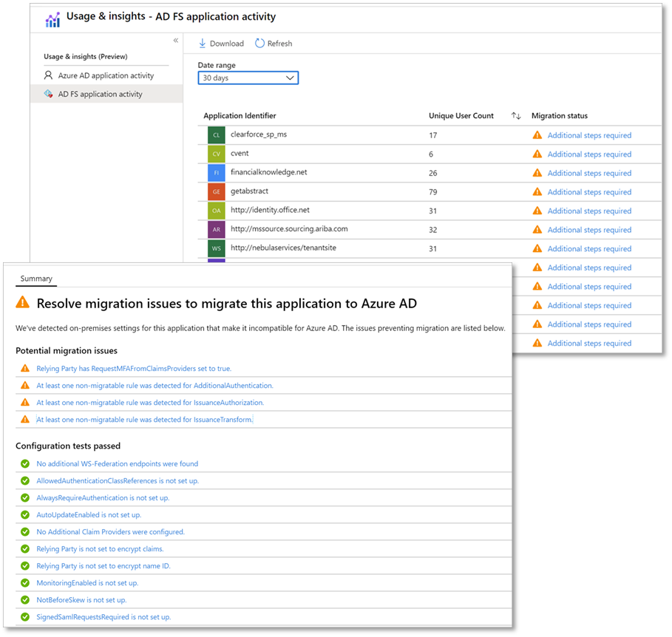Click the large warning icon in summary heading

23,302
